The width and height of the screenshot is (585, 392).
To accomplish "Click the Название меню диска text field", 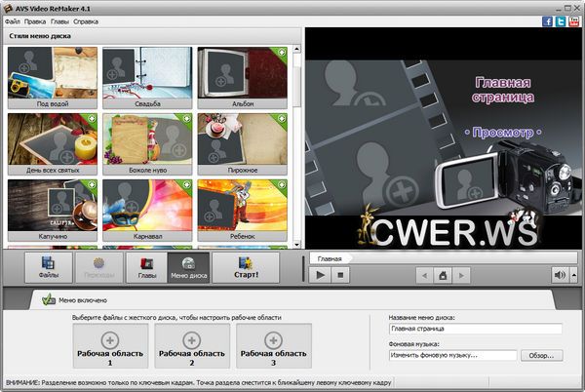I will coord(475,330).
